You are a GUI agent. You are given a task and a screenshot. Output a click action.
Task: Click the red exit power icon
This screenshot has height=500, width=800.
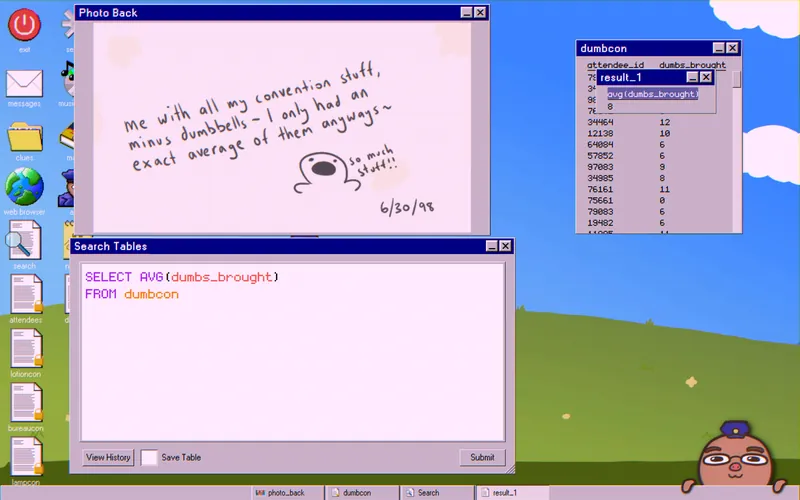pyautogui.click(x=24, y=24)
